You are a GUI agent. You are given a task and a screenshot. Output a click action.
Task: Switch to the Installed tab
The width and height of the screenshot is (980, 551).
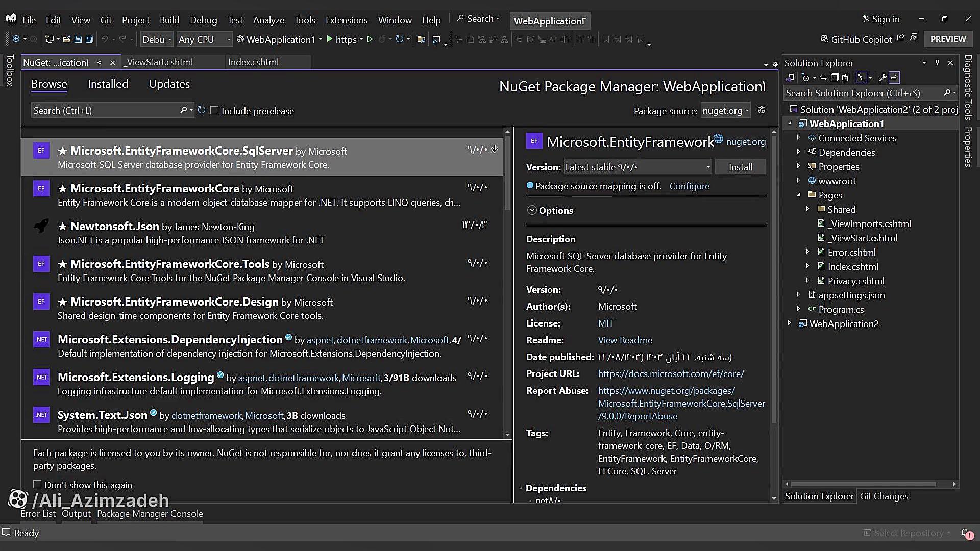[108, 84]
